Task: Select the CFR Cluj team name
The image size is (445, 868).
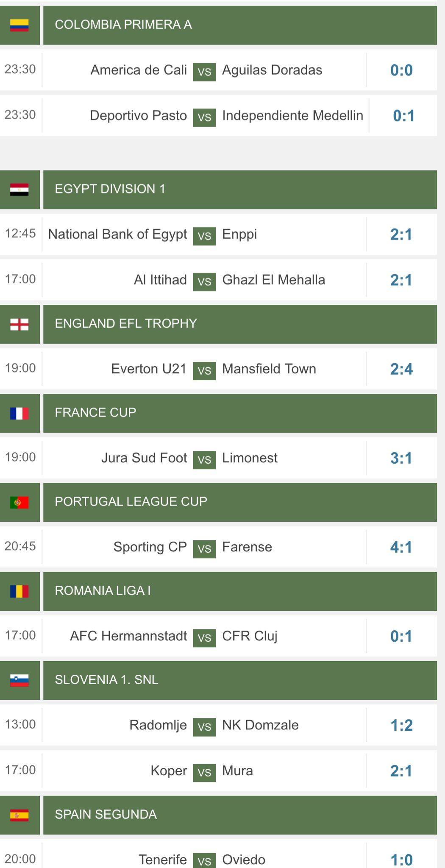Action: 250,636
